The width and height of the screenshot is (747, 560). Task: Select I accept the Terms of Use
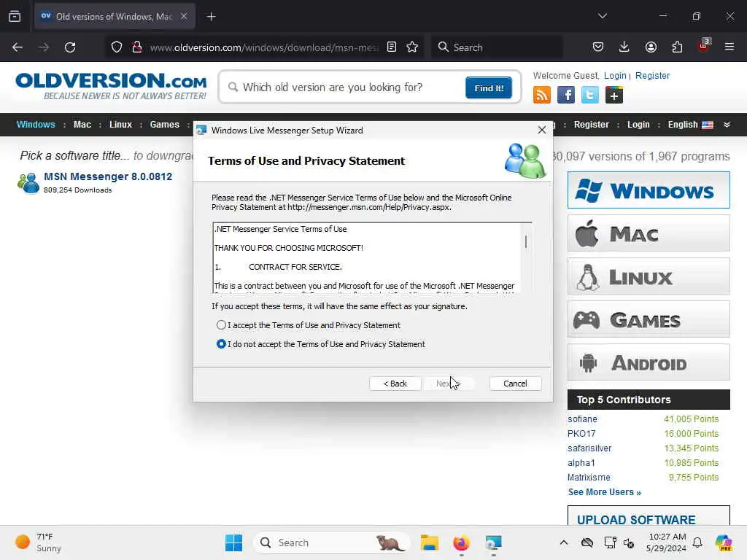coord(220,324)
